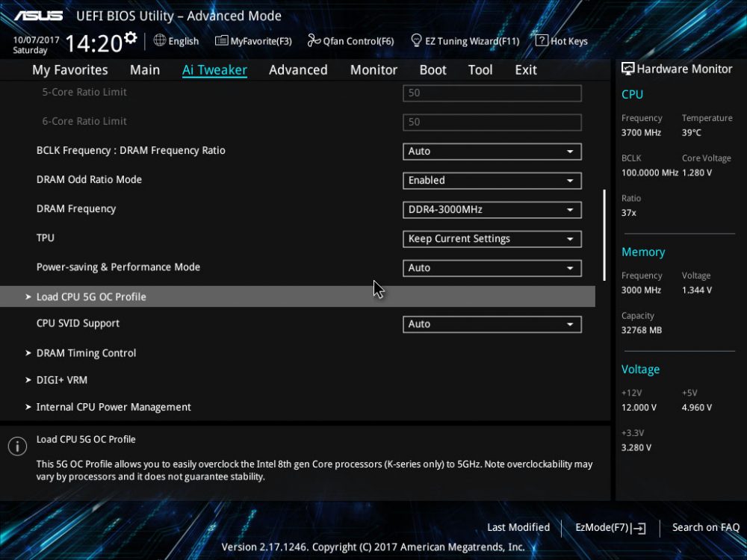The image size is (747, 560).
Task: Click +5V 4.960 V reading
Action: click(696, 407)
